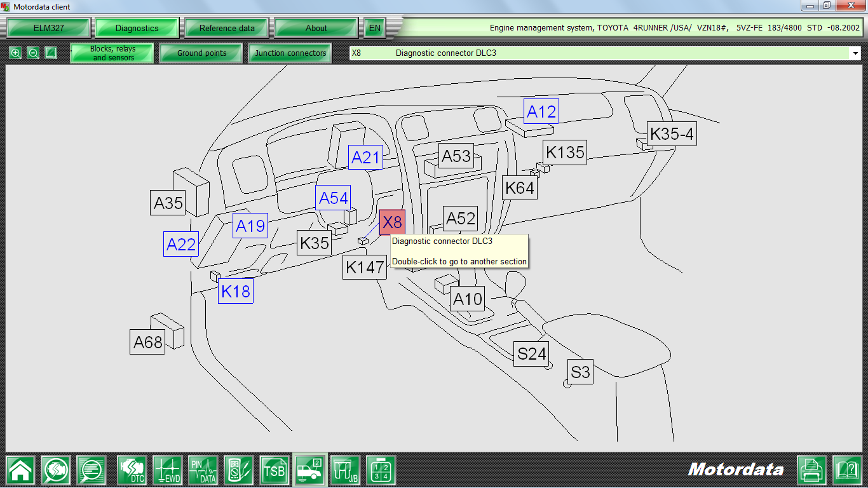
Task: Select the component location car icon
Action: [x=309, y=470]
